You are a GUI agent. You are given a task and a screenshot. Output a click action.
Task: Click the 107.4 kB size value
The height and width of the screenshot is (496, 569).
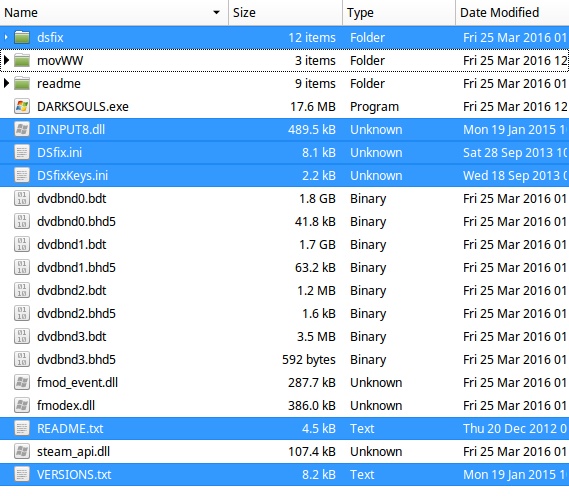tap(312, 451)
